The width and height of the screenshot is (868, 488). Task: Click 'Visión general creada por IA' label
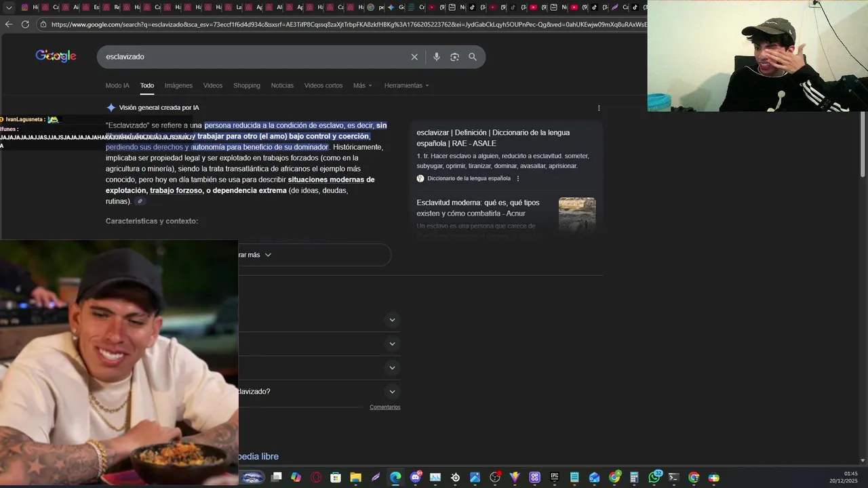pyautogui.click(x=159, y=108)
